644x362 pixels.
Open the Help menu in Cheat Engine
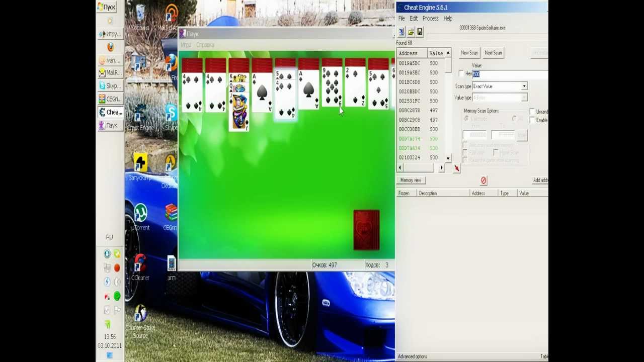pos(448,19)
